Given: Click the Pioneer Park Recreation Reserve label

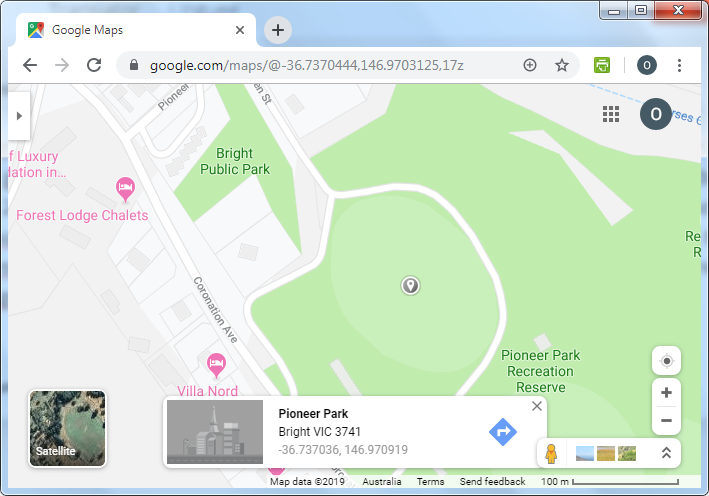Looking at the screenshot, I should [x=540, y=371].
